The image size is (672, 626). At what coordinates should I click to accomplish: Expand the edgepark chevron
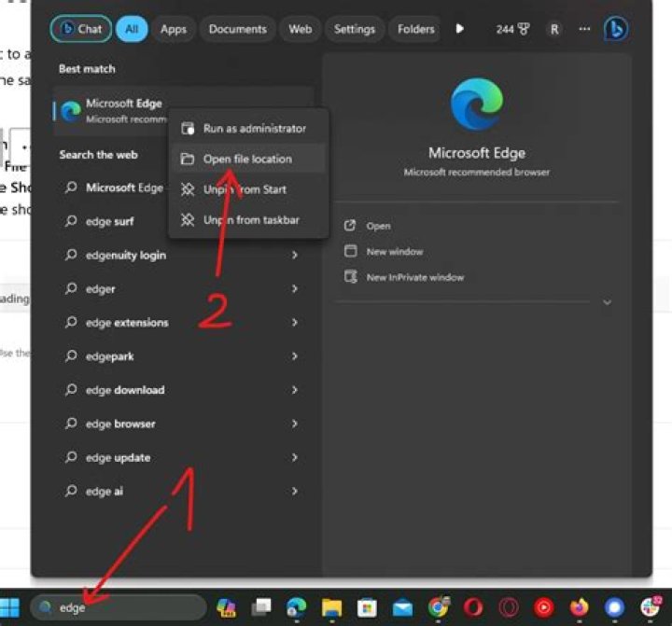[295, 356]
